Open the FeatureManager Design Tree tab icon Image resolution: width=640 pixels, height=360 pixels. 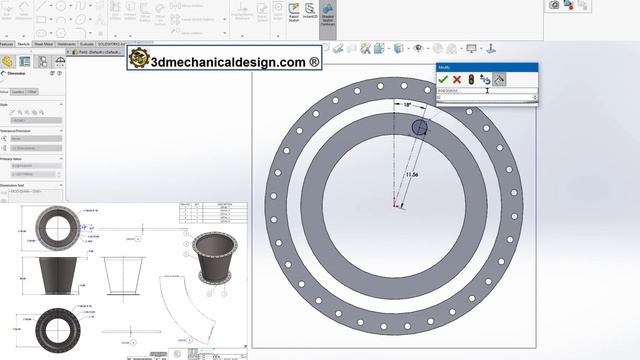[7, 62]
